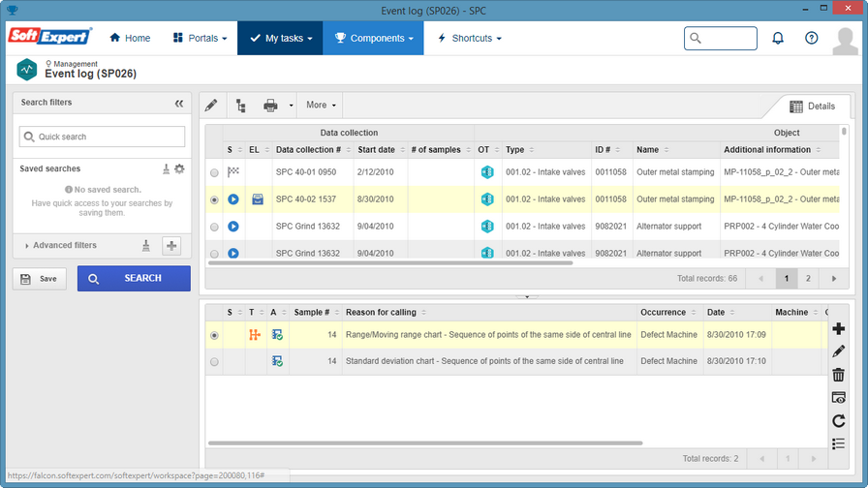
Task: Open saved searches settings gear
Action: tap(179, 168)
